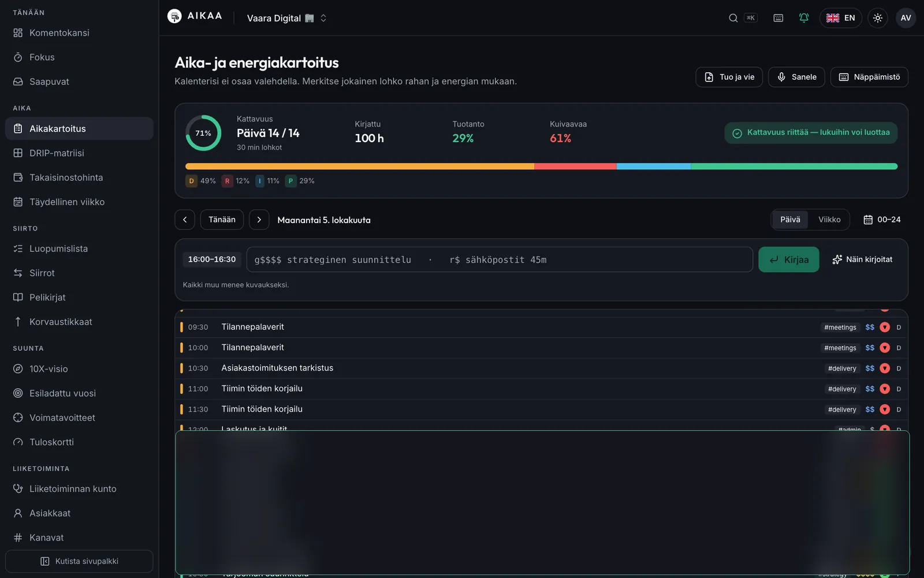Click the energy toggle on the 10:30 row
Image resolution: width=924 pixels, height=578 pixels.
click(885, 368)
